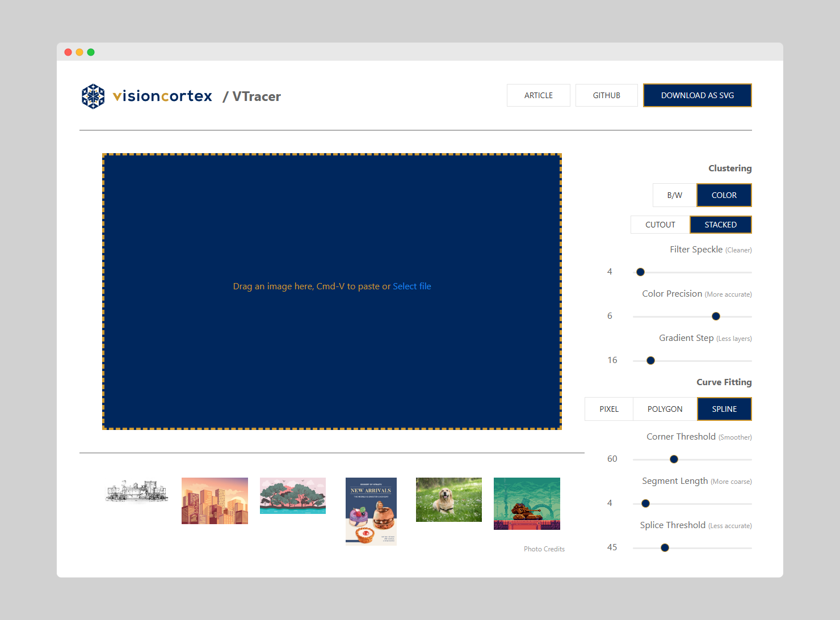Screen dimensions: 840x620
Task: Switch clustering mode to B/W
Action: pyautogui.click(x=674, y=195)
